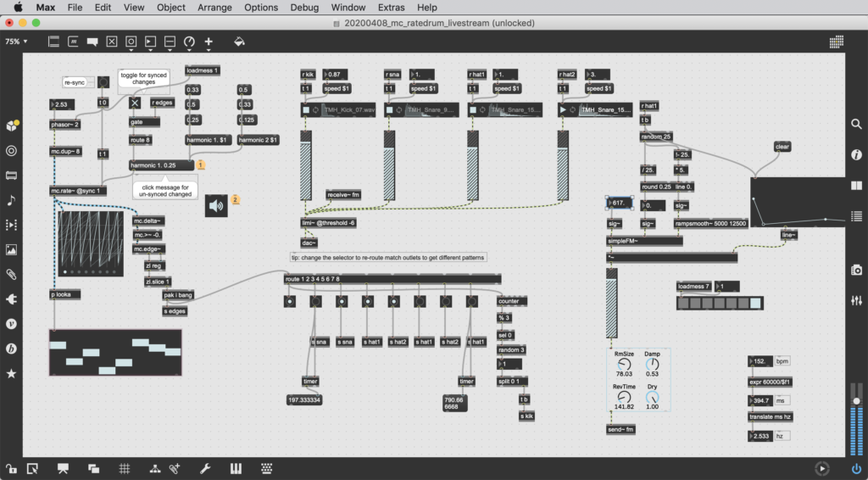The image size is (868, 480).
Task: Click the 152. bpm number box
Action: click(760, 361)
